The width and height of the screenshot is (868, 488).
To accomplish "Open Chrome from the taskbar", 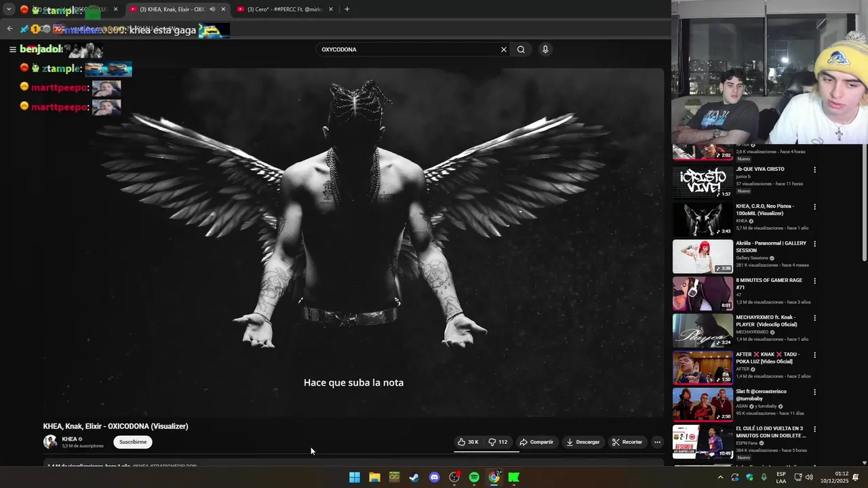I will pyautogui.click(x=494, y=477).
